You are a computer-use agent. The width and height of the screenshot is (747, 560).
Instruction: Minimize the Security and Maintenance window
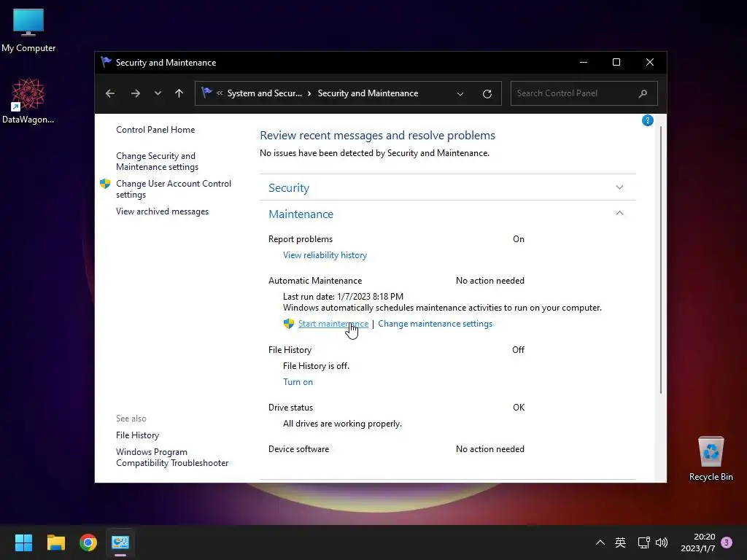[x=583, y=63]
